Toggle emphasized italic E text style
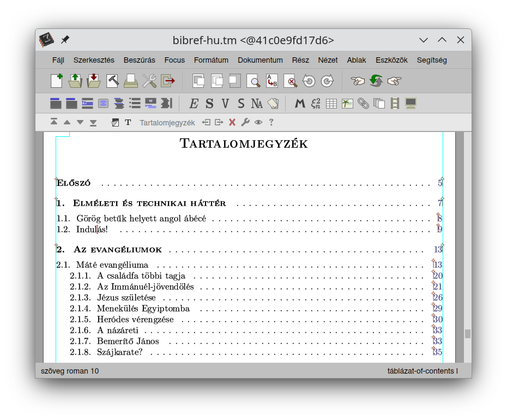 194,104
